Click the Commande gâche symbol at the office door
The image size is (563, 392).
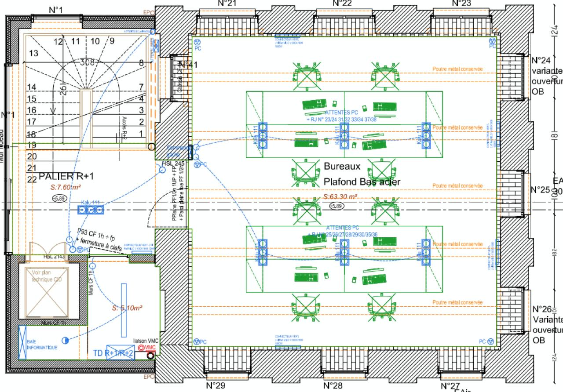point(190,152)
